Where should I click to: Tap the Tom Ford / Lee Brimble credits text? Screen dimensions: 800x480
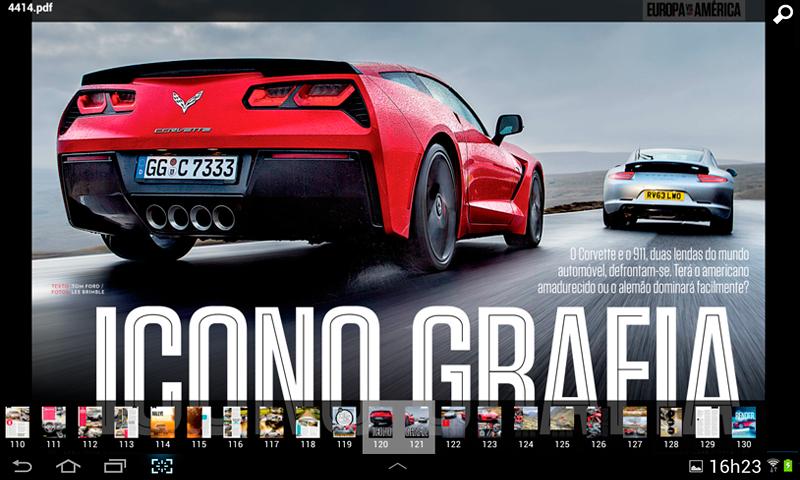78,289
